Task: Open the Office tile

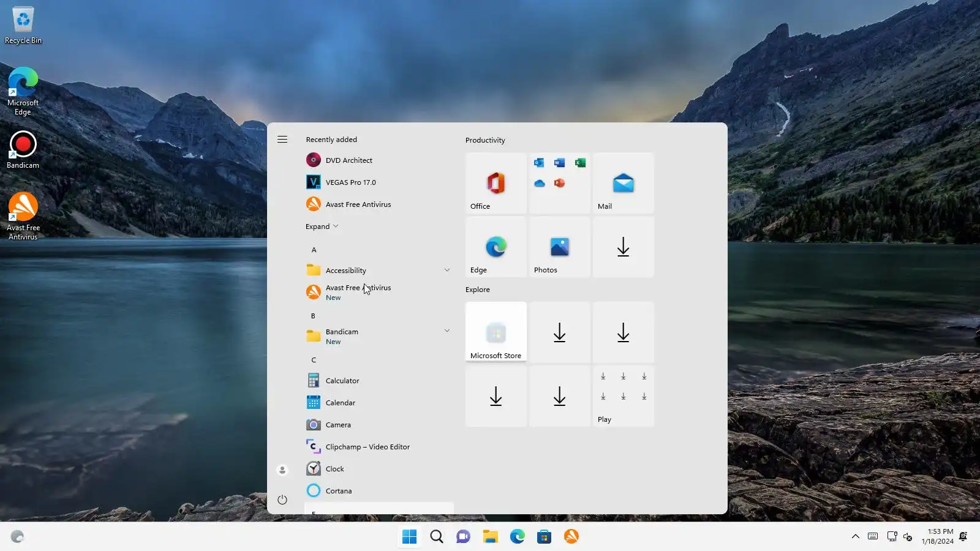Action: pos(496,183)
